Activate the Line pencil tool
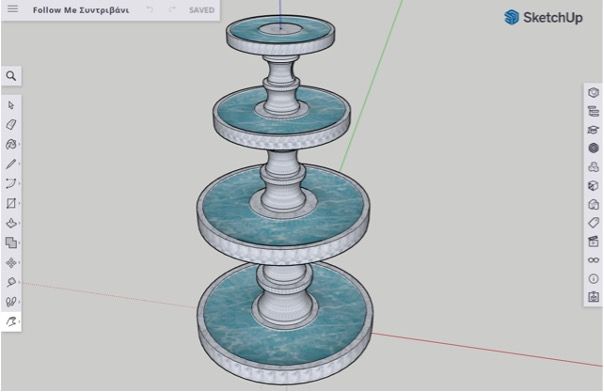Screen dimensions: 604x392 pos(11,164)
